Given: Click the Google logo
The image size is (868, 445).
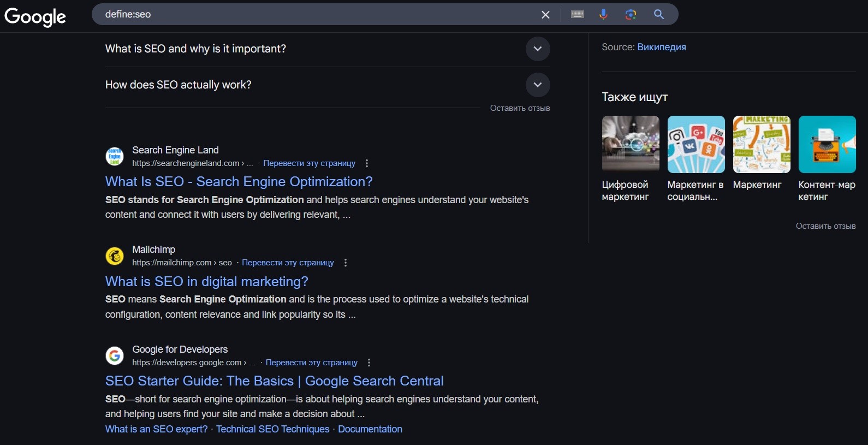Looking at the screenshot, I should pyautogui.click(x=35, y=16).
